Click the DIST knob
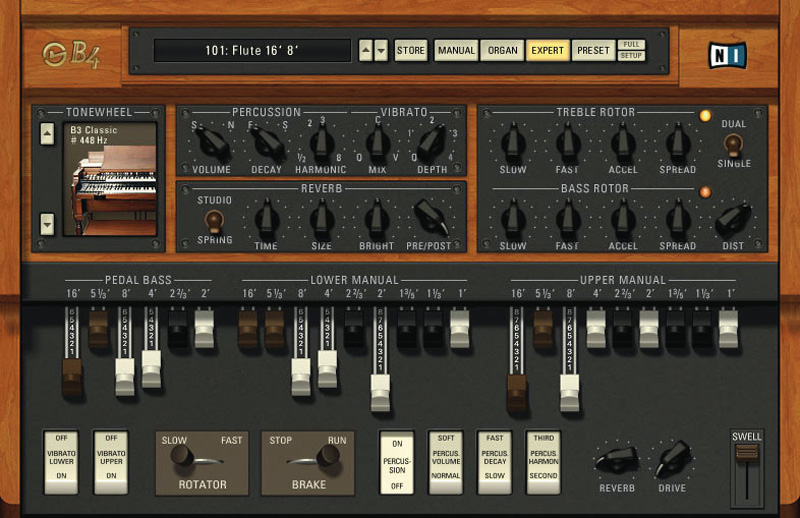 point(733,219)
